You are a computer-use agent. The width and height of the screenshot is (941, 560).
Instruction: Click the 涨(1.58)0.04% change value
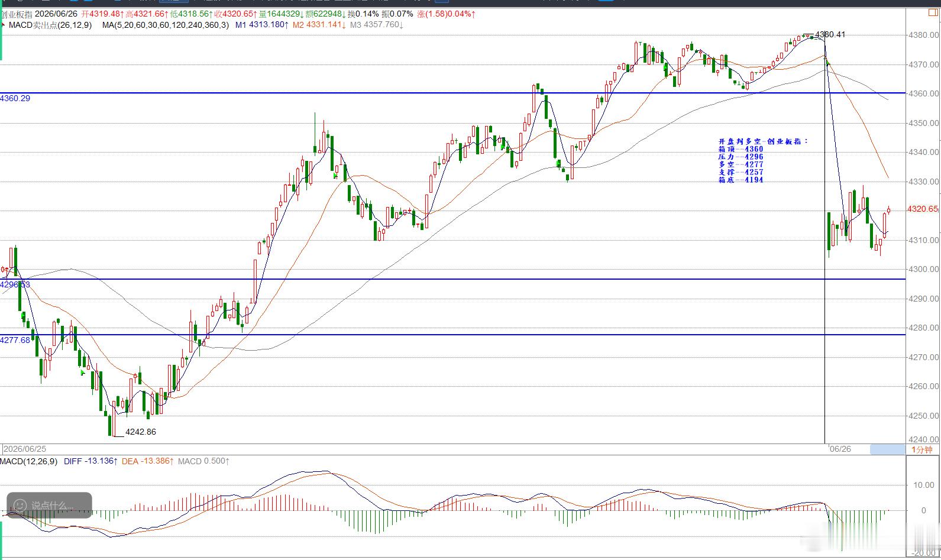[x=446, y=14]
